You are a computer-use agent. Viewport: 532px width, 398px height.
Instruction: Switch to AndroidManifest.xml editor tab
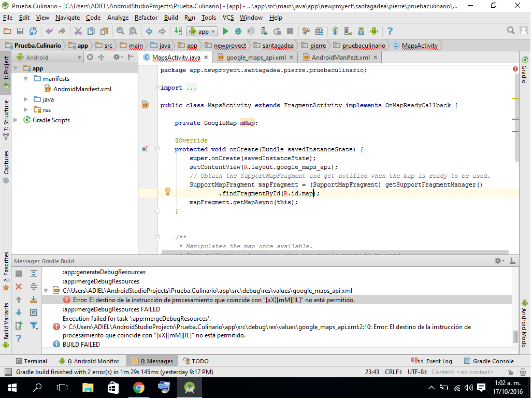click(340, 58)
